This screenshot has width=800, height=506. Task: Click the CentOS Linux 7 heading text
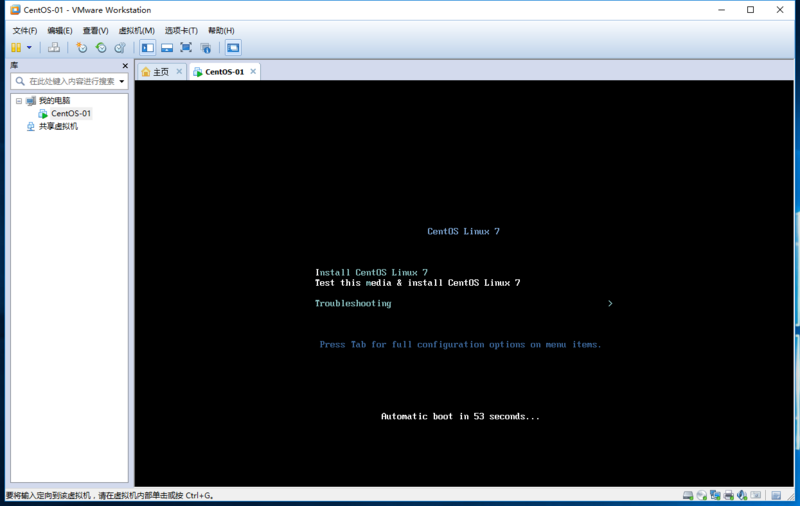click(463, 232)
